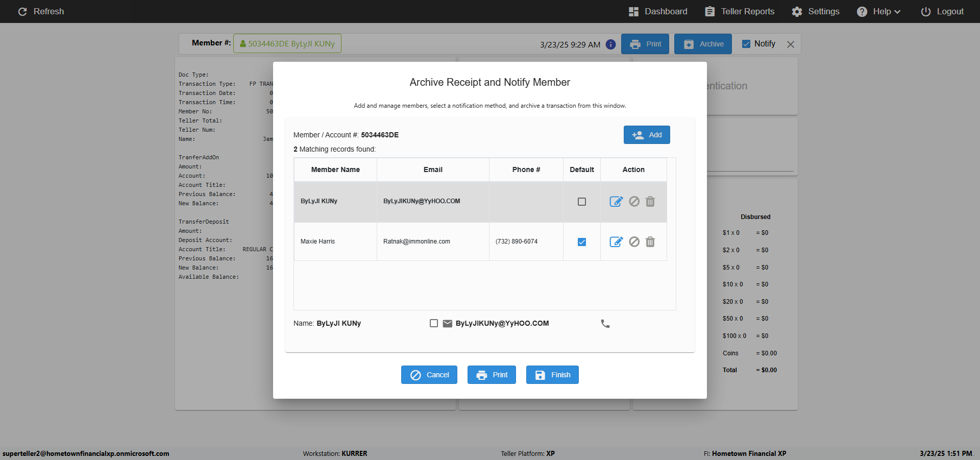Click disable icon for Maxie Harris

tap(634, 242)
